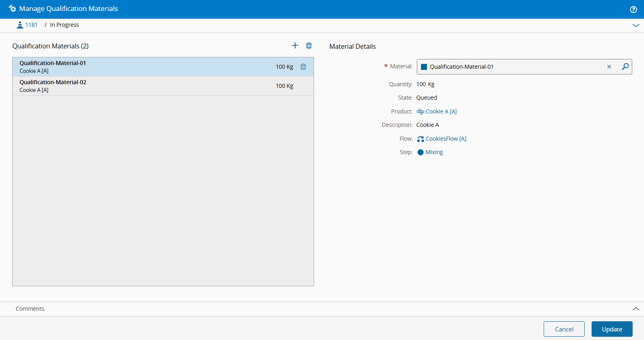Open material search with the magnifier icon
The image size is (644, 340).
(x=625, y=67)
